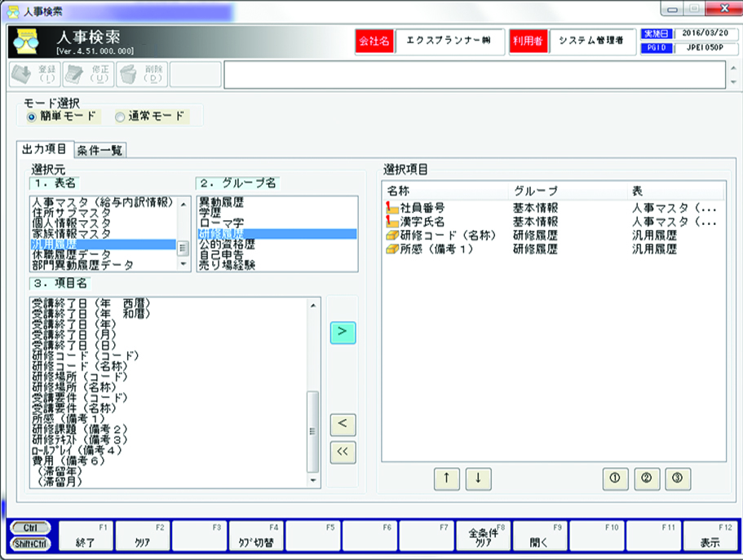Toggle the Shift+Ctrl key indicator
The width and height of the screenshot is (743, 560).
click(29, 543)
